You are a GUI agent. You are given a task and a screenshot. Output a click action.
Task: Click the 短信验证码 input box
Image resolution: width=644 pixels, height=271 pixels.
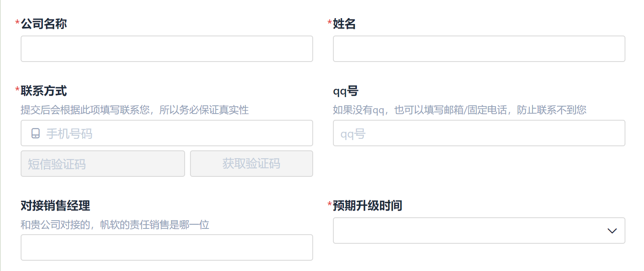pyautogui.click(x=102, y=164)
